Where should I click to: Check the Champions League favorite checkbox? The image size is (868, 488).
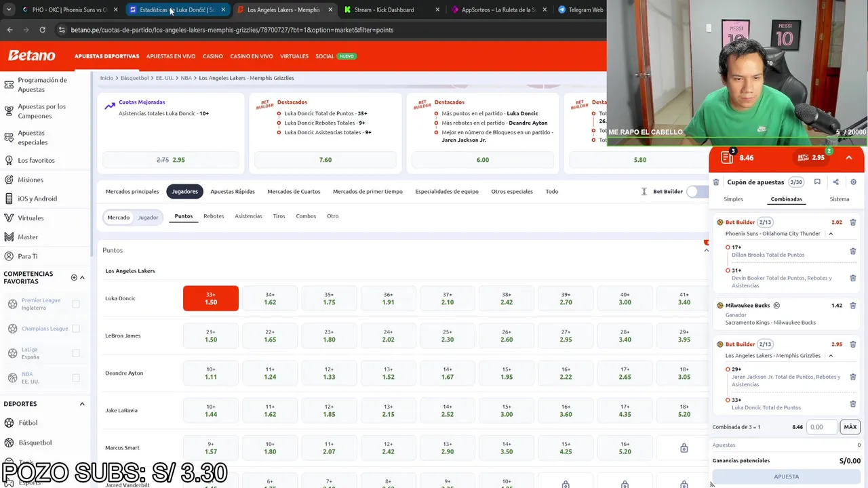tap(76, 329)
